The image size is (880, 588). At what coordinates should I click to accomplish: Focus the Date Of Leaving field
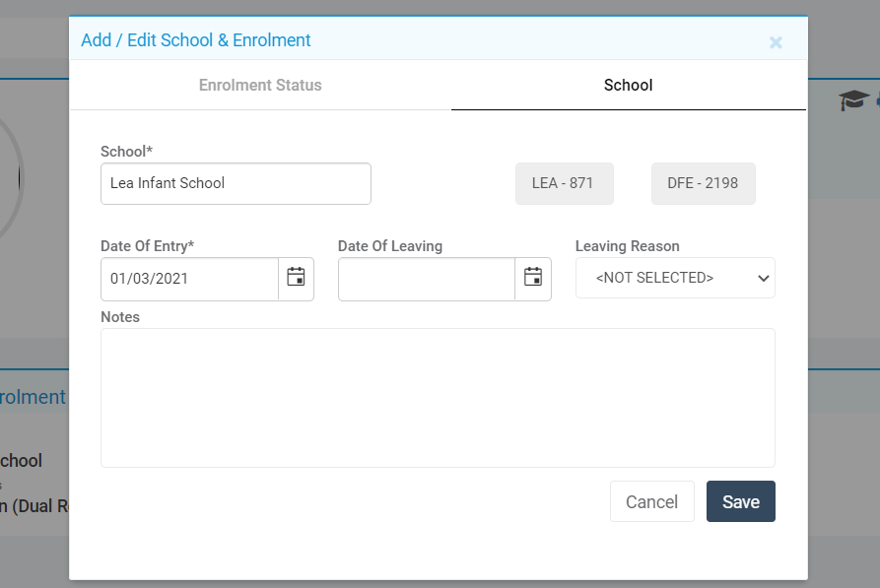427,279
